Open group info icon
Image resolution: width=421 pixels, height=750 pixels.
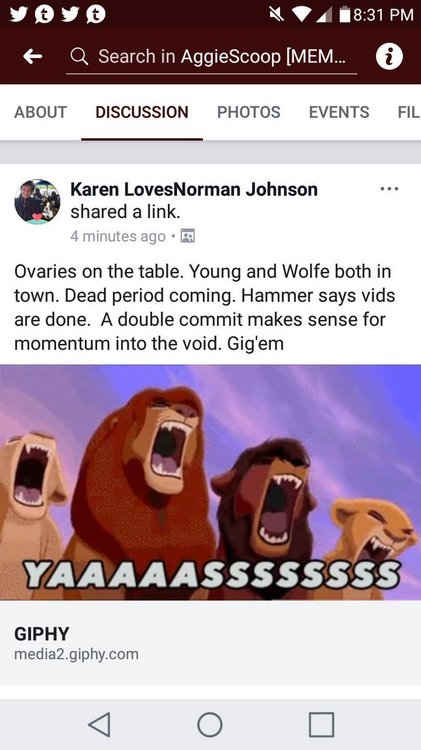(x=389, y=56)
